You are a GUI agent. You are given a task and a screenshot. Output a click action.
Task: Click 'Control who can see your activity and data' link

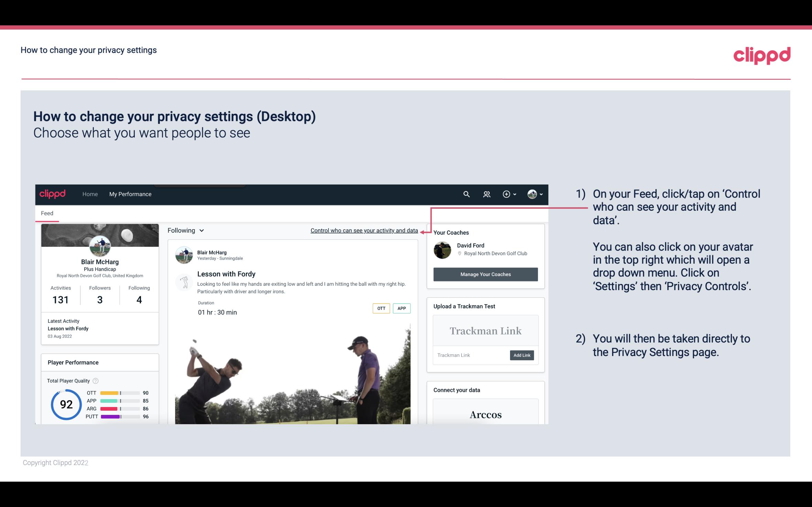(x=364, y=230)
